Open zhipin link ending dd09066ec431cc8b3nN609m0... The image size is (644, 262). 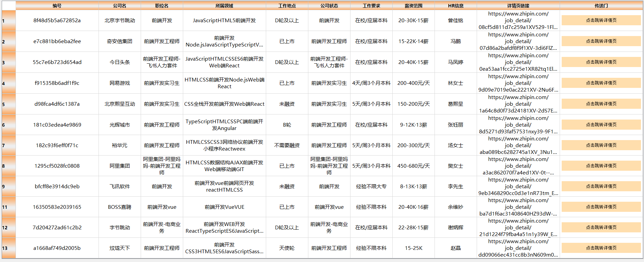[518, 248]
